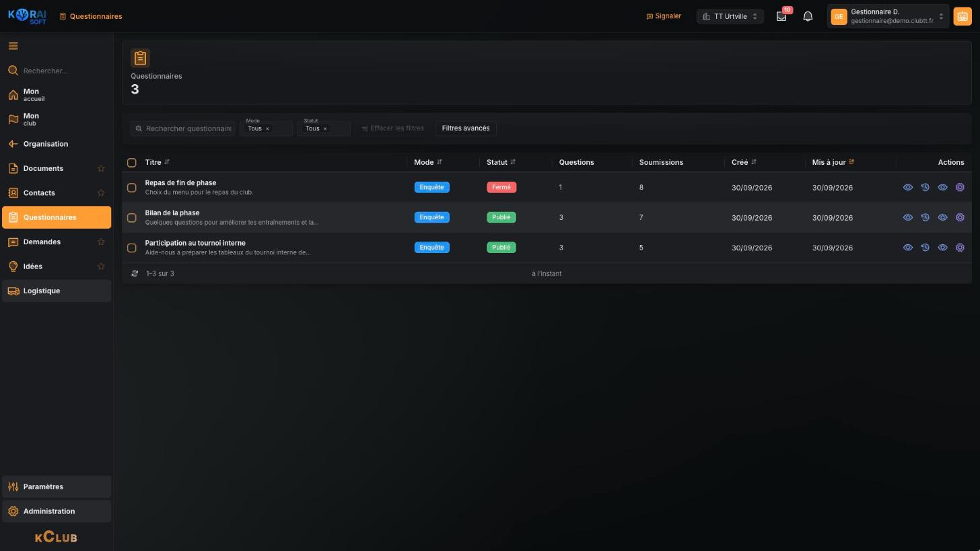The image size is (980, 551).
Task: Open the orange calendar button in the header
Action: tap(963, 16)
